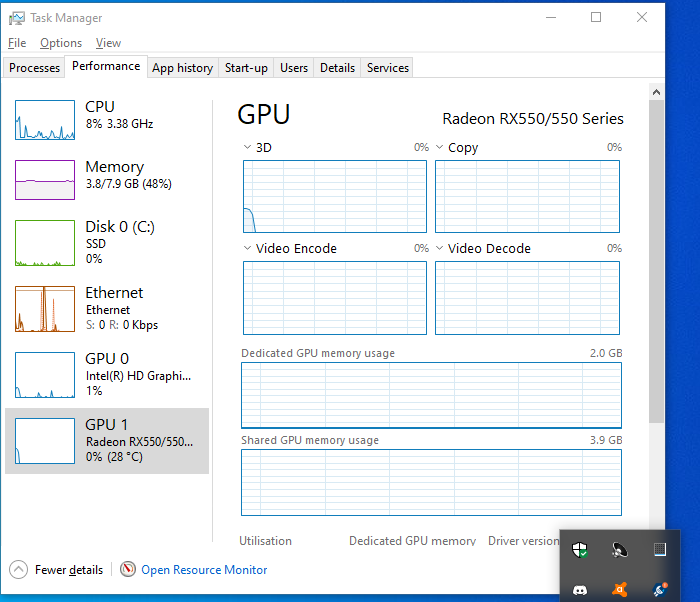Click the 3D engine usage graph
This screenshot has width=700, height=602.
tap(335, 196)
